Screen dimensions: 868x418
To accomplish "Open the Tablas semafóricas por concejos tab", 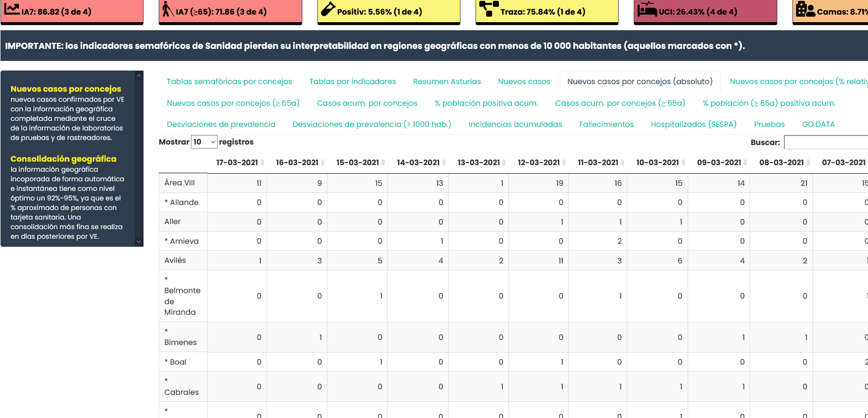I will [229, 82].
